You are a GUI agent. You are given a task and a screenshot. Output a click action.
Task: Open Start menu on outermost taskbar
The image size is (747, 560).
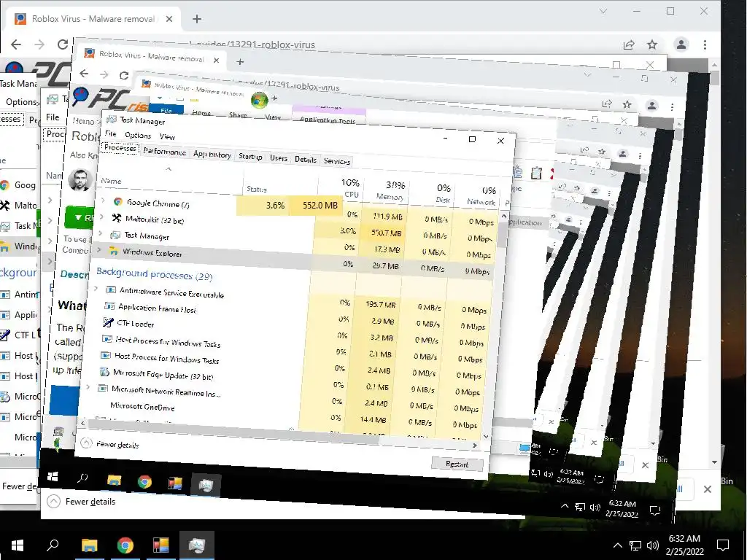pos(18,545)
